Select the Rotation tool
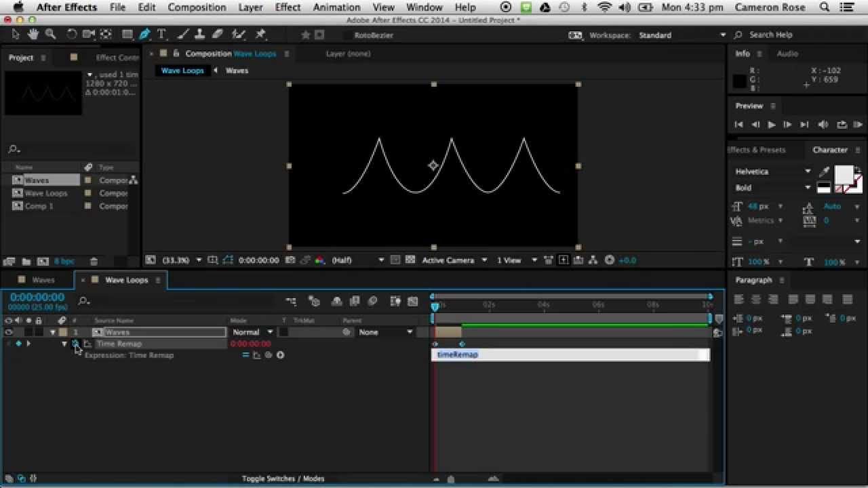Image resolution: width=868 pixels, height=488 pixels. click(x=72, y=35)
